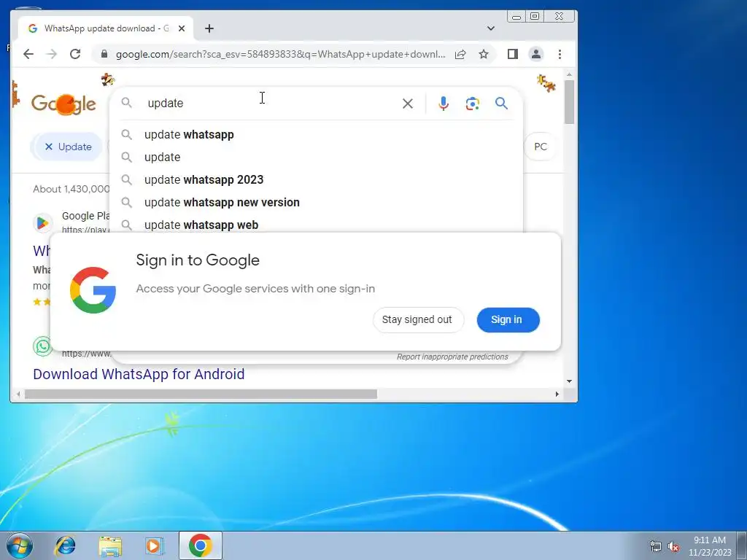This screenshot has height=560, width=747.
Task: Click the scroll down arrow
Action: click(569, 381)
